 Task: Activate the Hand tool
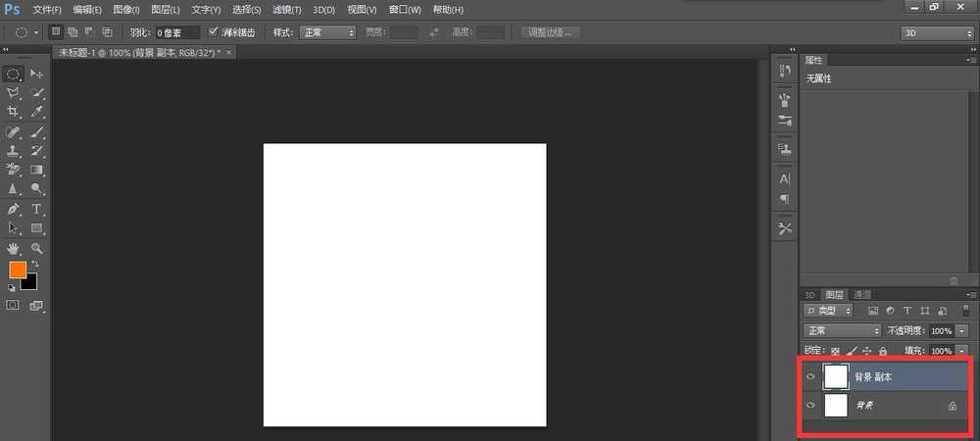14,248
